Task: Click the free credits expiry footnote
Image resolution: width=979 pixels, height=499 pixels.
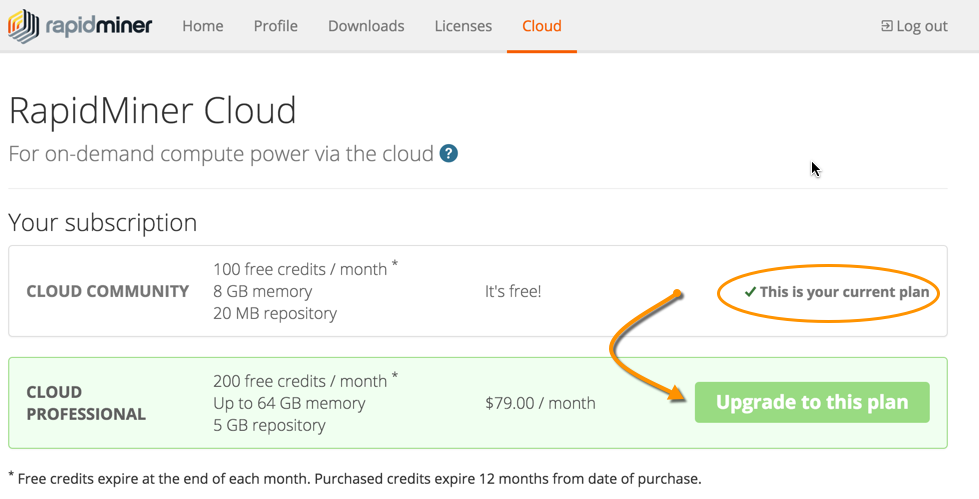Action: click(x=355, y=478)
